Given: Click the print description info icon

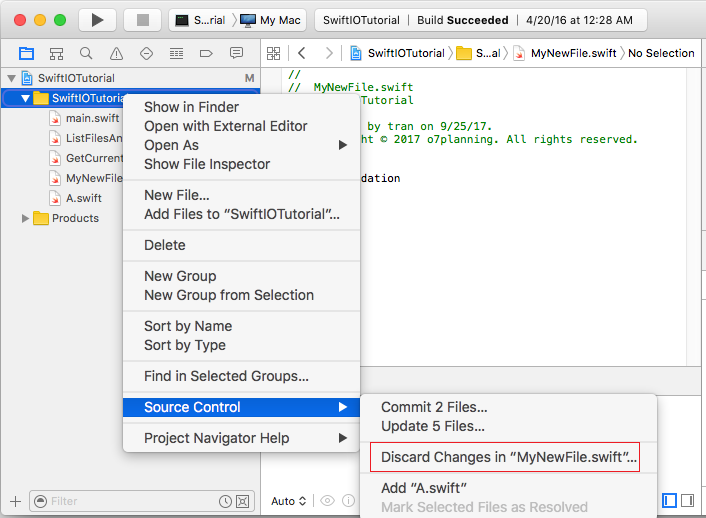Looking at the screenshot, I should pyautogui.click(x=348, y=501).
